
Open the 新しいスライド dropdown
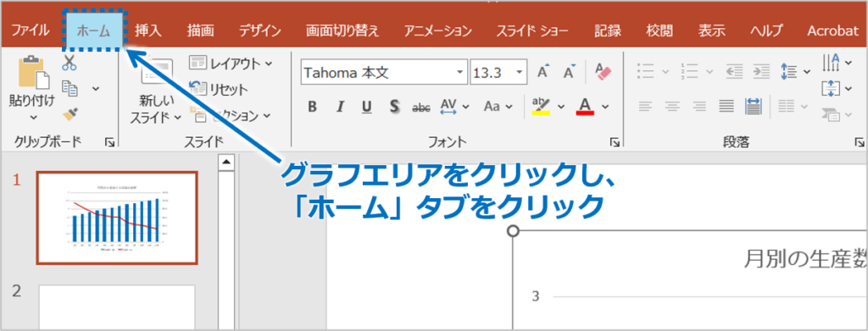(156, 109)
